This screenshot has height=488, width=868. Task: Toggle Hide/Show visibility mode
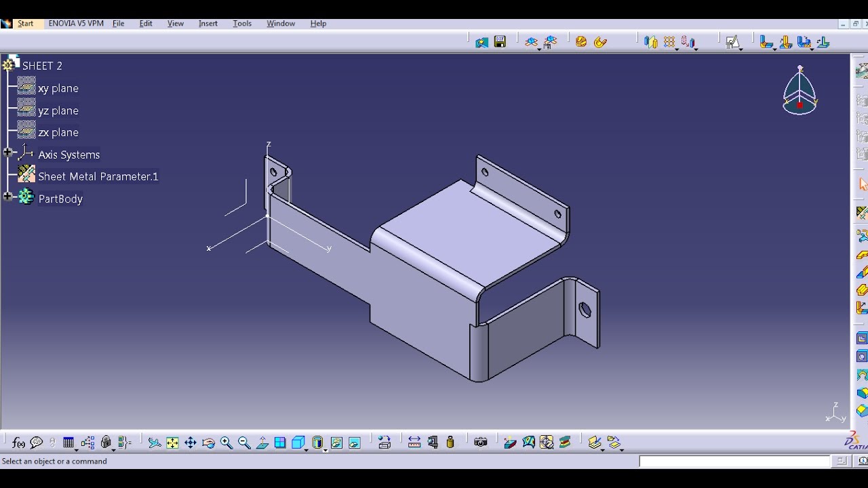335,442
